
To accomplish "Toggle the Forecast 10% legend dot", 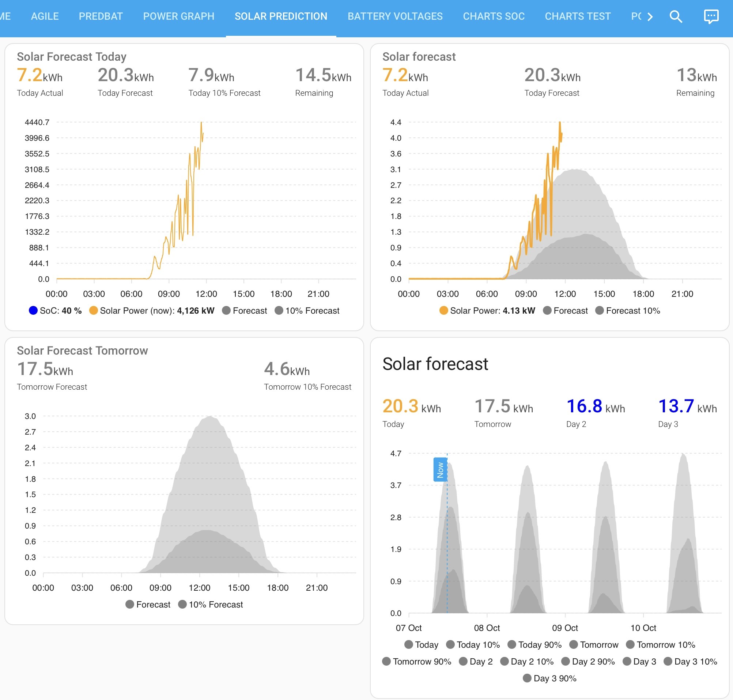I will point(600,310).
